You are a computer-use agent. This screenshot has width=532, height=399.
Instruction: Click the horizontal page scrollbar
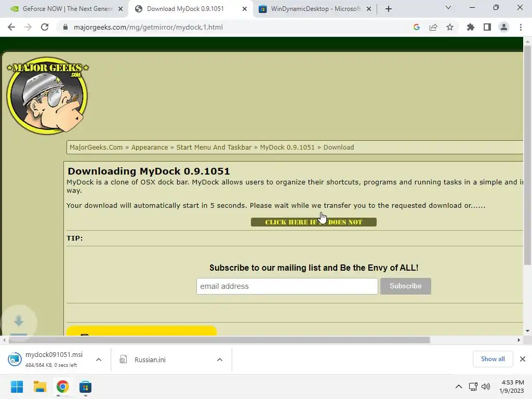(x=220, y=340)
